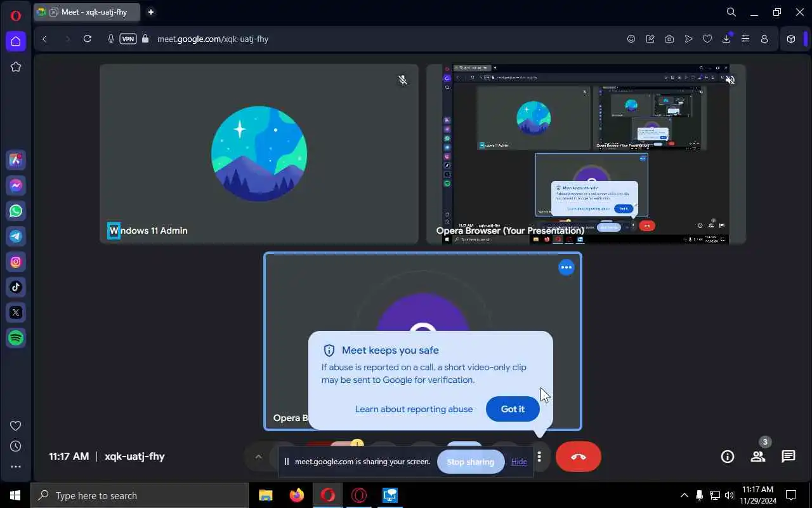Open the profile account icon in toolbar
Screen dimensions: 812x508
coord(764,39)
